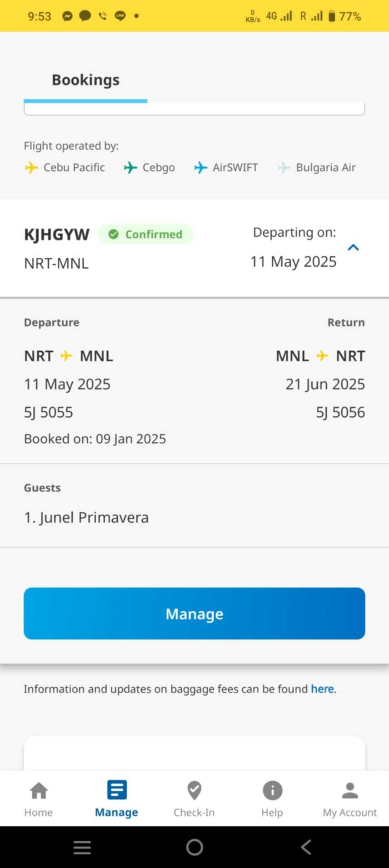
Task: Tap the Manage icon in bottom bar
Action: 117,791
